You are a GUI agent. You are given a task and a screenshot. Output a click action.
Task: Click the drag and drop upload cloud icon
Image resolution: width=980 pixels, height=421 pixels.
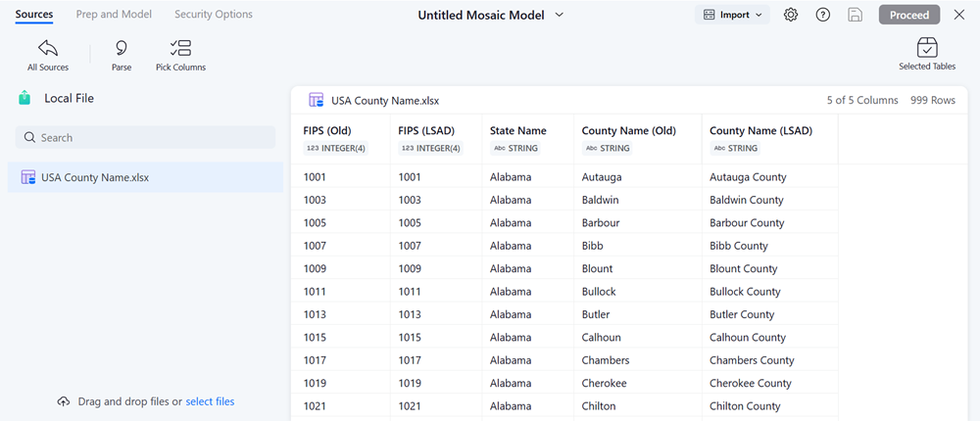[x=64, y=401]
